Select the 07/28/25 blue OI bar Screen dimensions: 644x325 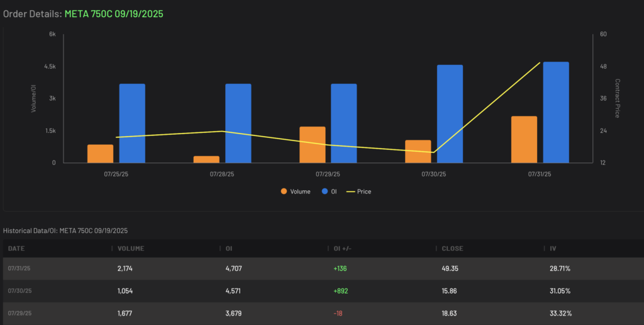pos(238,123)
